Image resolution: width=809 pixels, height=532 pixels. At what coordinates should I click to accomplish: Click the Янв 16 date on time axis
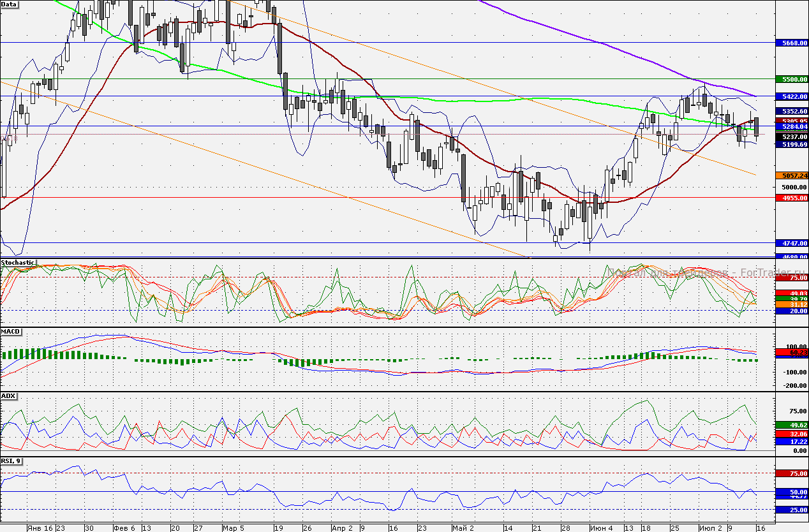pos(40,528)
